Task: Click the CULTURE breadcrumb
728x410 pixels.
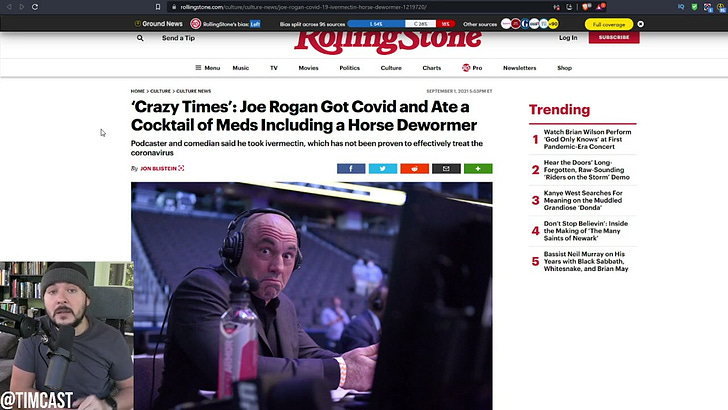Action: pos(161,91)
